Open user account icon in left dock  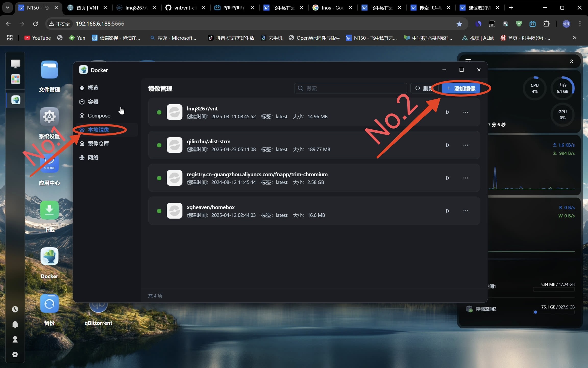15,339
